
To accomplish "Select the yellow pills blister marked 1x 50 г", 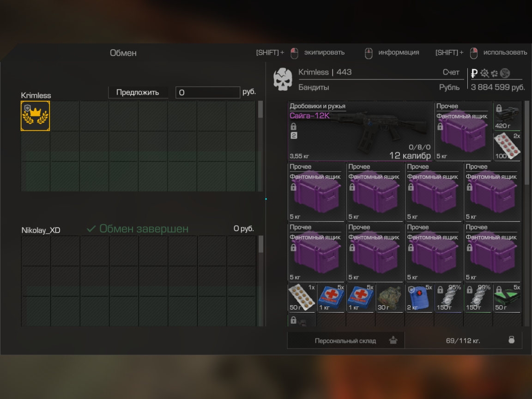I will pyautogui.click(x=302, y=297).
